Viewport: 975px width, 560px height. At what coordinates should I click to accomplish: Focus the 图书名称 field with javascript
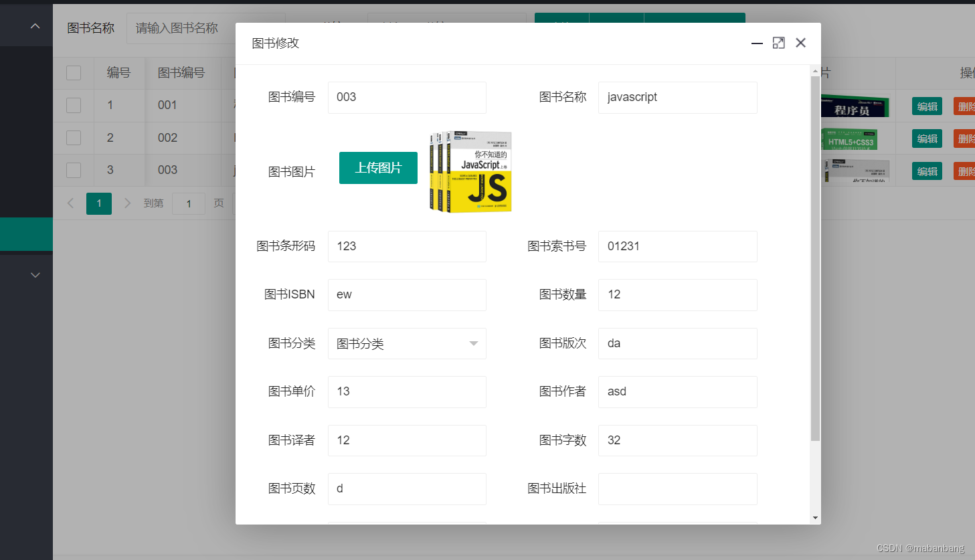677,97
